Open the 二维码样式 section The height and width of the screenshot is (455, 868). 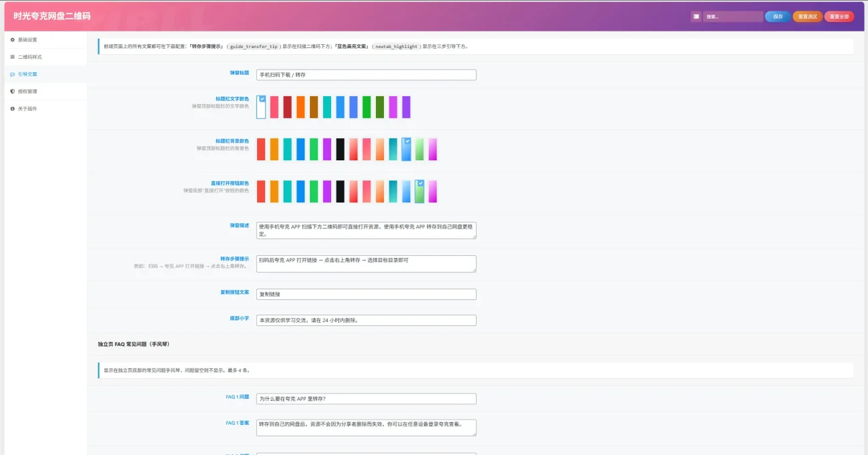click(x=45, y=57)
